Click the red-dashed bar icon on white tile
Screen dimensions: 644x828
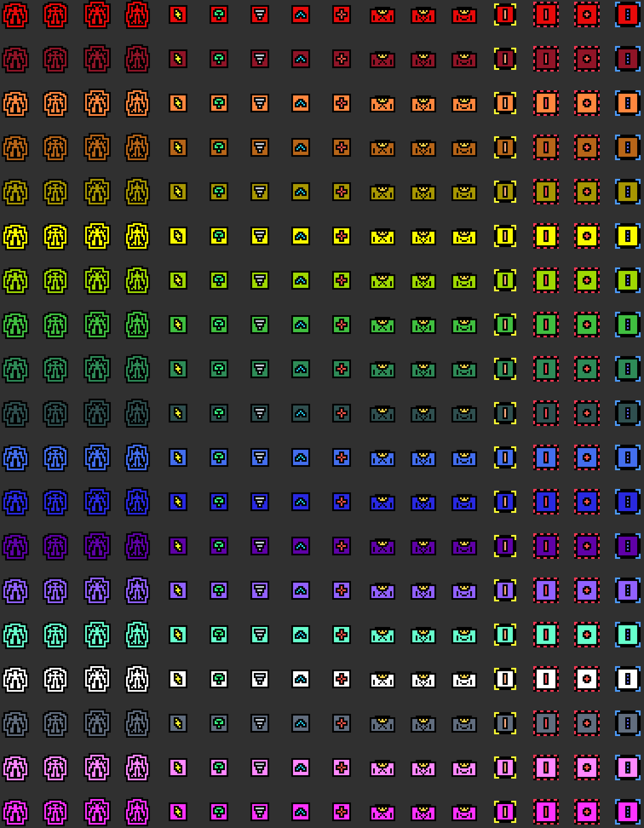click(546, 679)
